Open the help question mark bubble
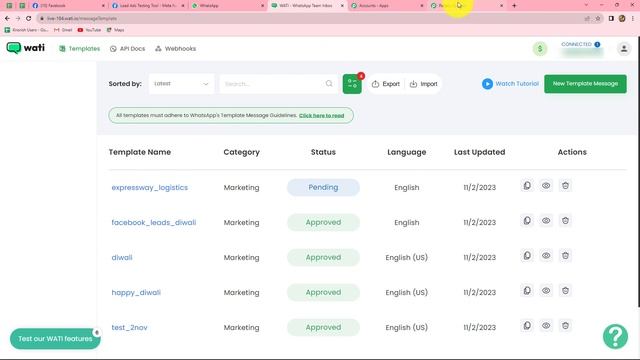Screen dimensions: 640x360 (616, 336)
